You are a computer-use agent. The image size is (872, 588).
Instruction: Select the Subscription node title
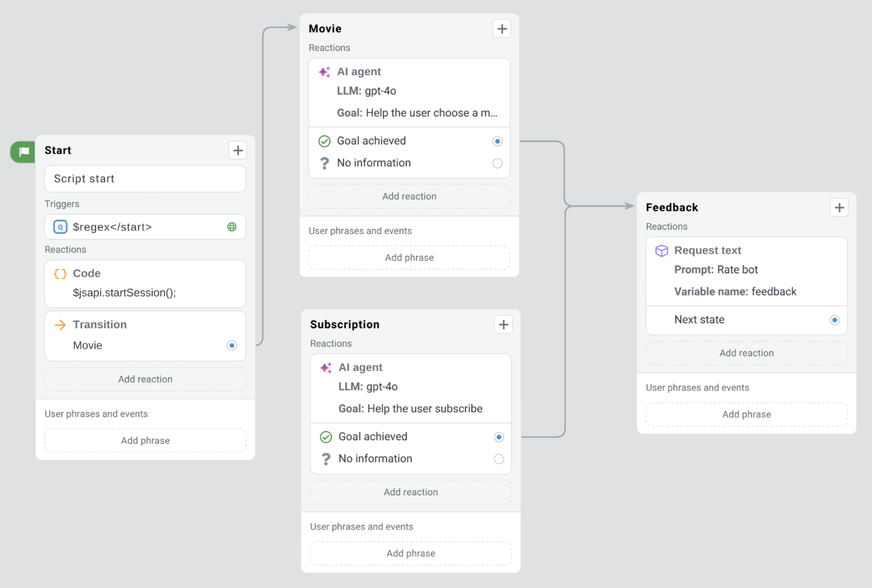tap(344, 324)
